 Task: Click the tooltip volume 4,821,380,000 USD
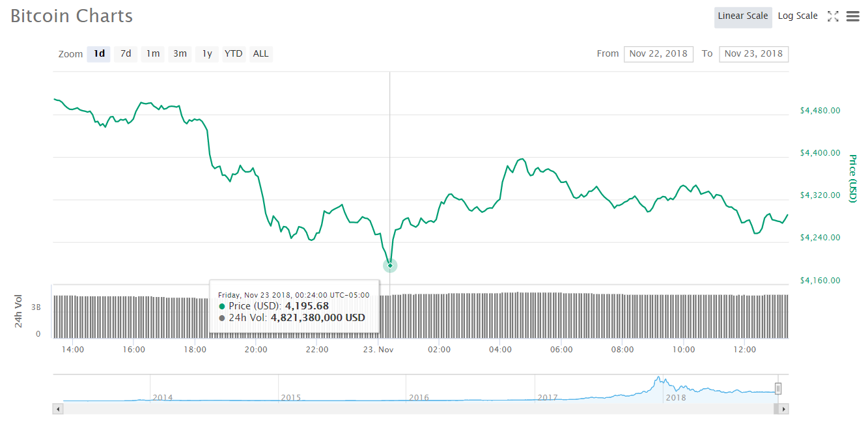pyautogui.click(x=318, y=318)
